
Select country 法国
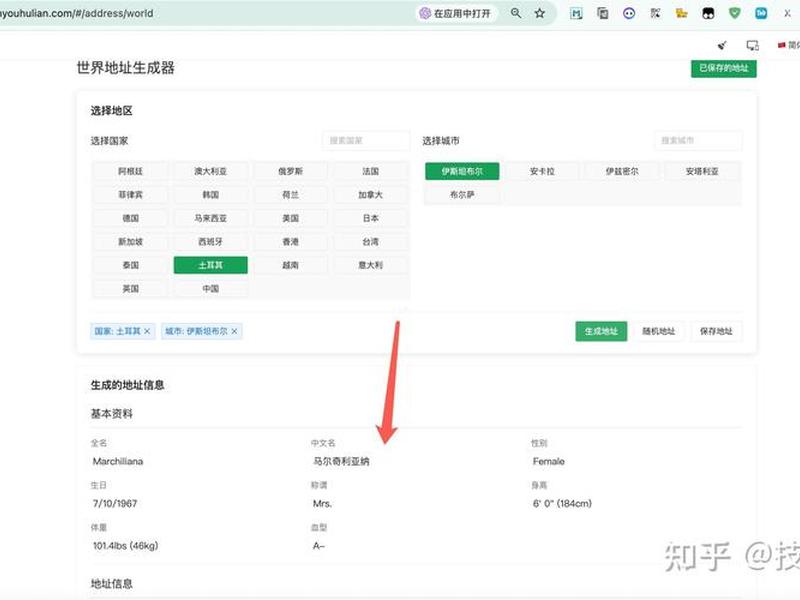pyautogui.click(x=370, y=171)
